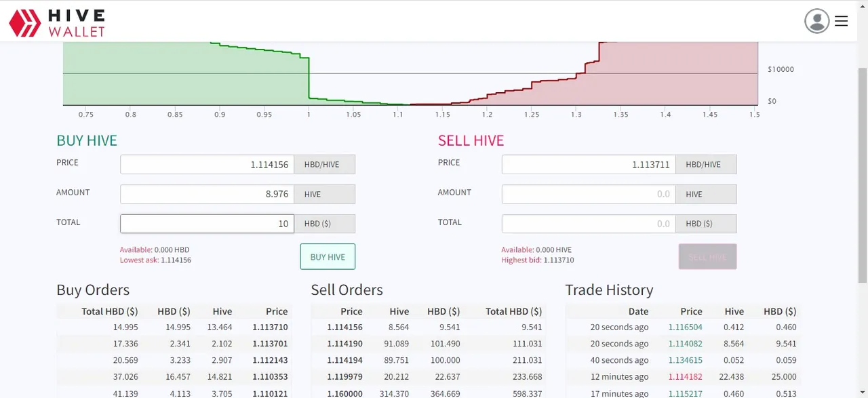Click the HBD ($) unit label beside sell total
The height and width of the screenshot is (398, 868).
(x=707, y=224)
